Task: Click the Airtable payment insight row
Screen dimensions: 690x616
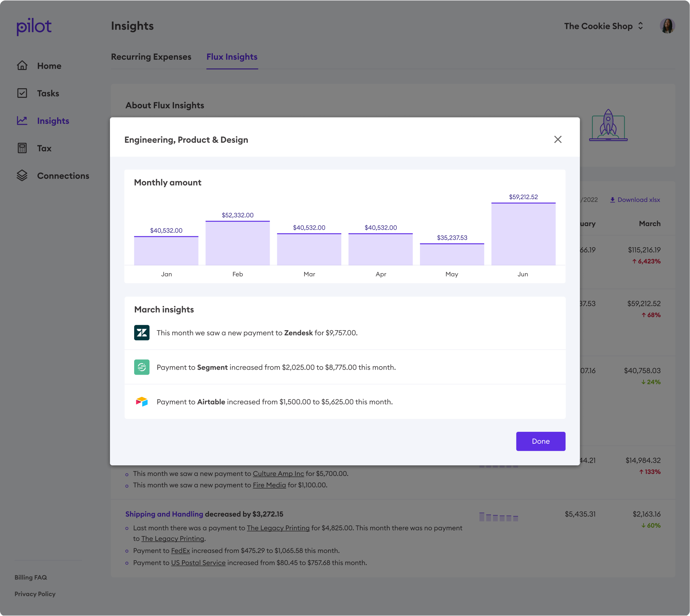Action: click(x=345, y=402)
